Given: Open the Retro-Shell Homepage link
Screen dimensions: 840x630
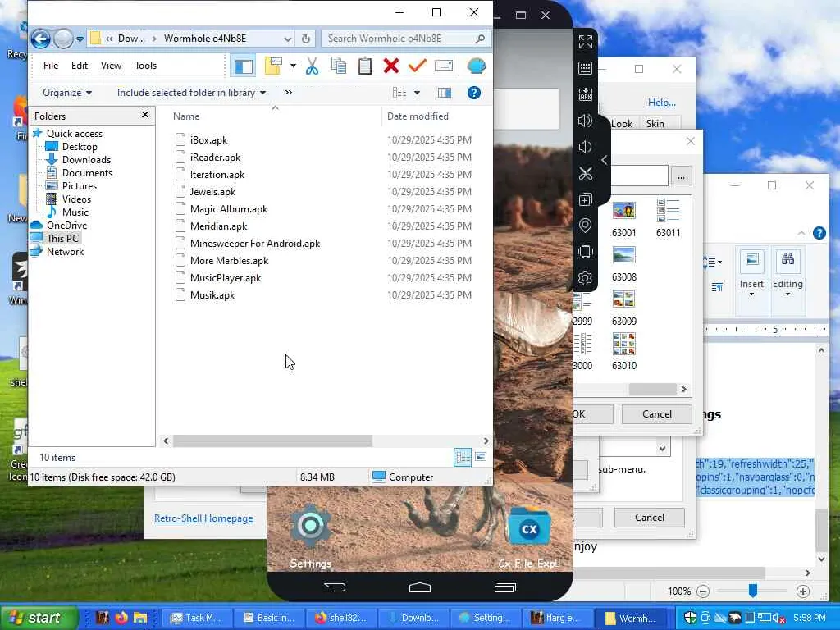Looking at the screenshot, I should pyautogui.click(x=203, y=518).
